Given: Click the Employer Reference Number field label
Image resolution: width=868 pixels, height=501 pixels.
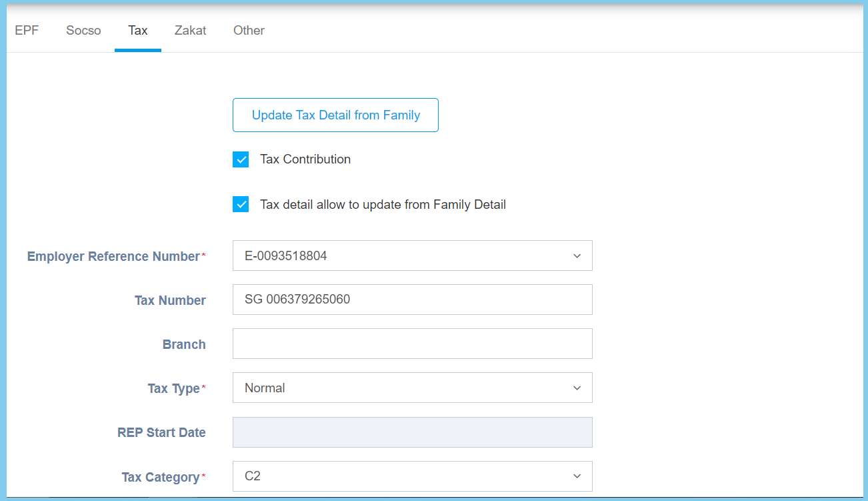Looking at the screenshot, I should pyautogui.click(x=113, y=257).
